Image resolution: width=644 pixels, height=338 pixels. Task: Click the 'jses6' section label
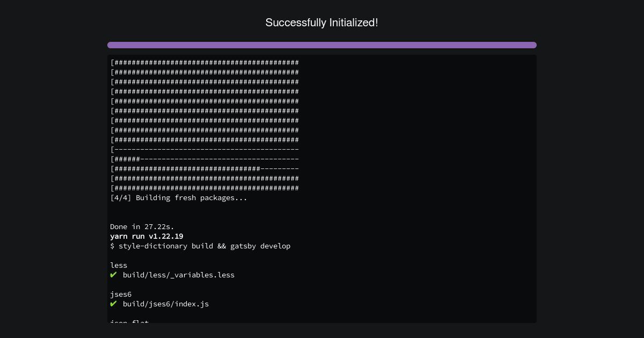pyautogui.click(x=121, y=294)
